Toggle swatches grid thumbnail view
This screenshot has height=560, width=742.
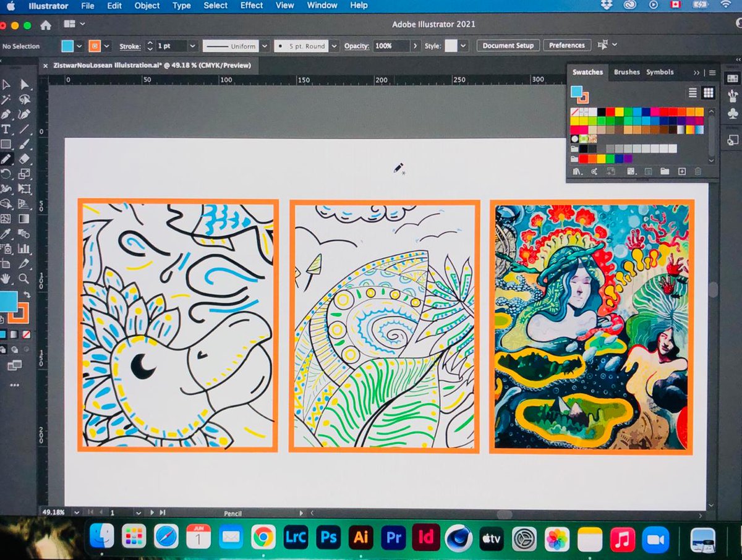pos(707,93)
